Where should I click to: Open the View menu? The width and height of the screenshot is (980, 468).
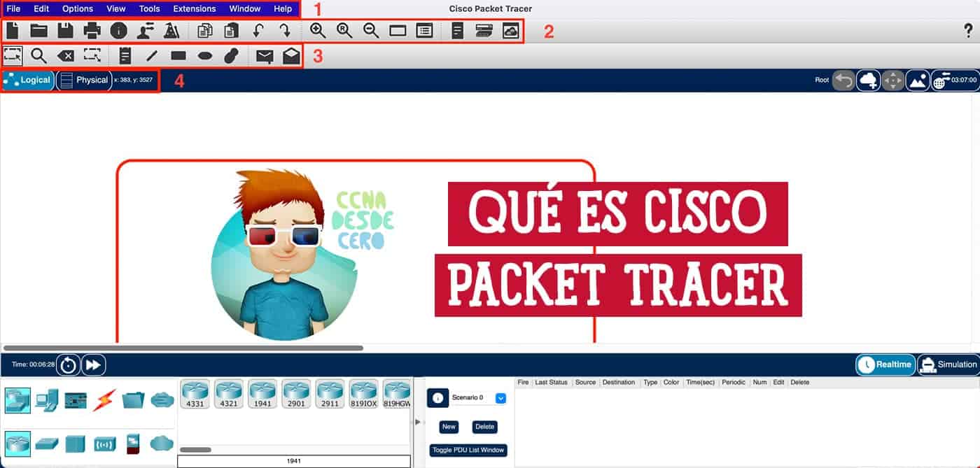(116, 9)
